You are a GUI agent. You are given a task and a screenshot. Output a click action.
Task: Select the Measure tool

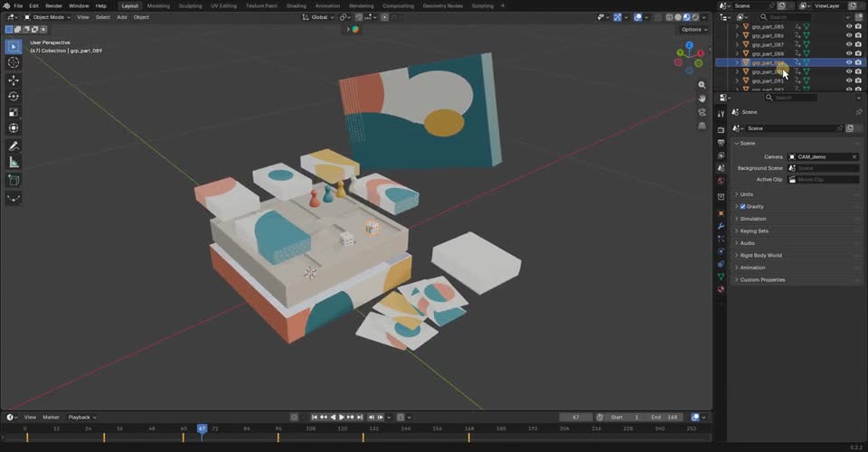[x=14, y=162]
